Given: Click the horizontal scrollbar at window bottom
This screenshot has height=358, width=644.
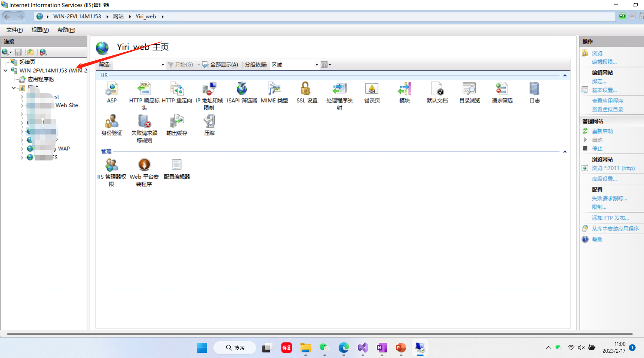Looking at the screenshot, I should tap(320, 334).
